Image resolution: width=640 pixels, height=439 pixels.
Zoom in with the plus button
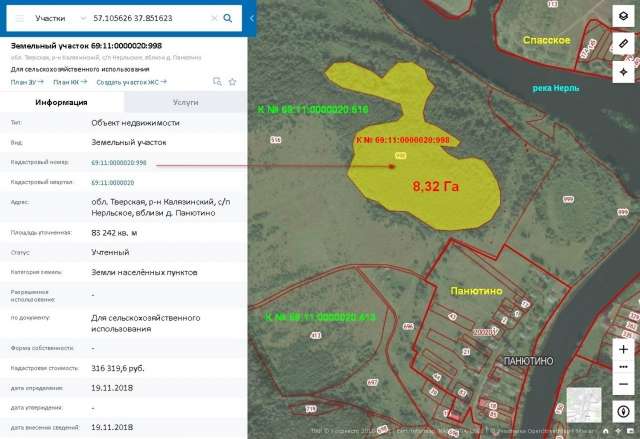623,349
